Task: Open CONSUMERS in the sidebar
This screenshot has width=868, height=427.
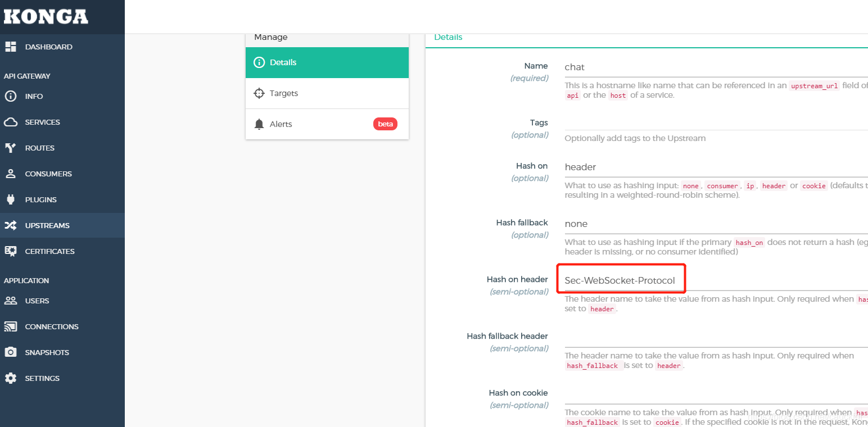Action: point(62,174)
